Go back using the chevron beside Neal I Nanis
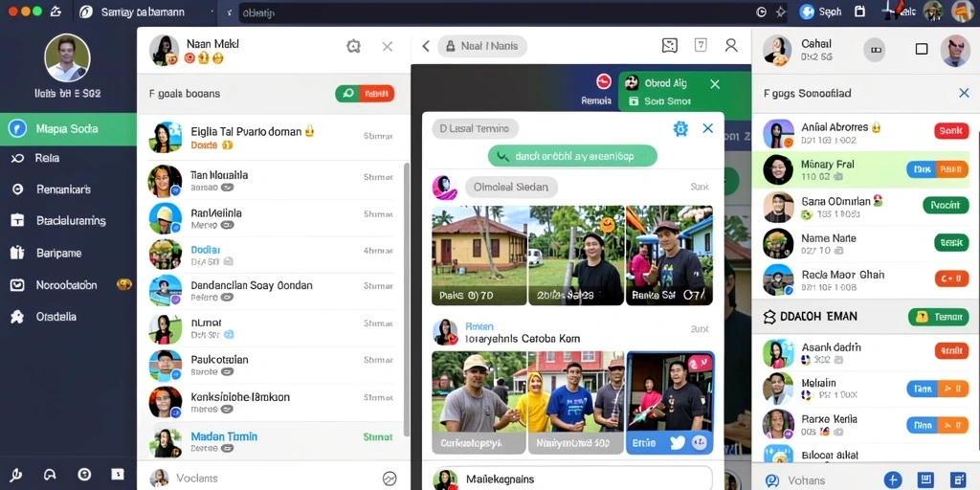The image size is (980, 490). [x=426, y=46]
